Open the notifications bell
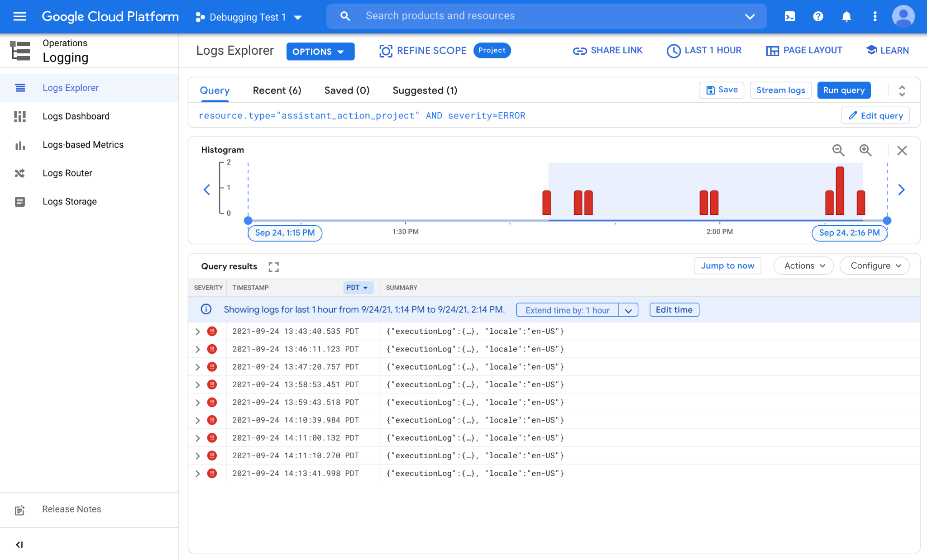The image size is (927, 560). (846, 17)
